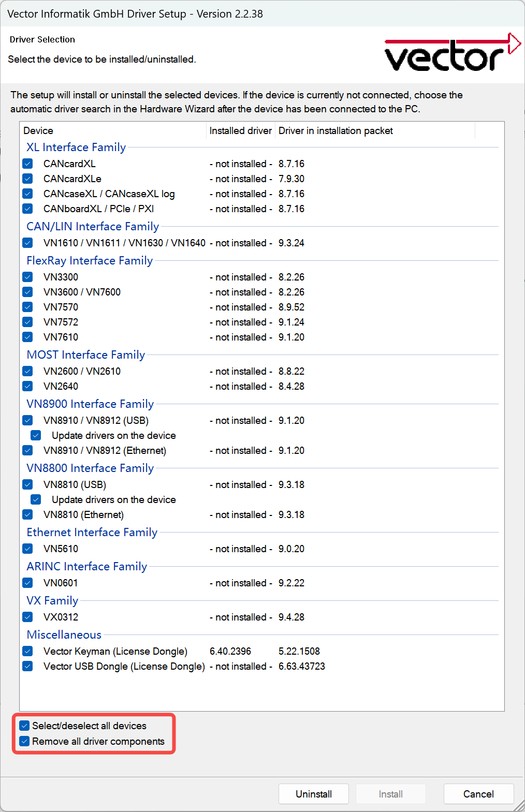Viewport: 525px width, 812px height.
Task: Click the 8.9.52 version for VN7570
Action: 291,307
